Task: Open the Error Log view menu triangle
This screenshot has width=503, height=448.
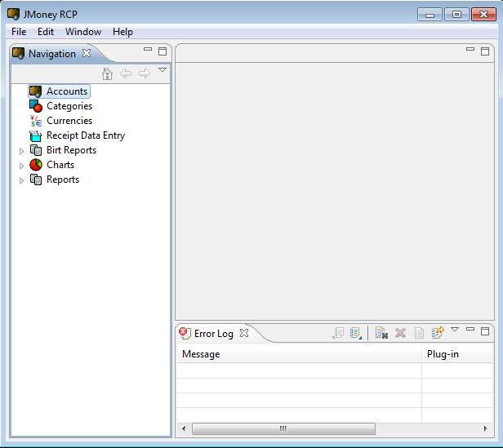Action: click(455, 330)
